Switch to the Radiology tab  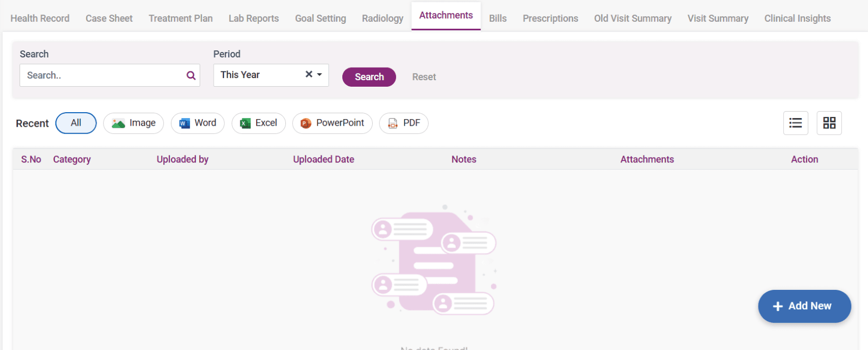(382, 18)
